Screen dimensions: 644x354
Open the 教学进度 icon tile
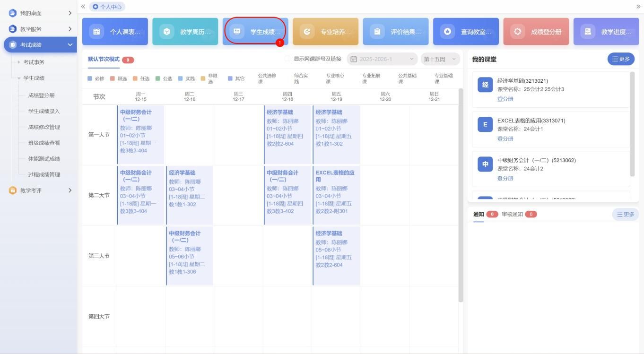588,32
